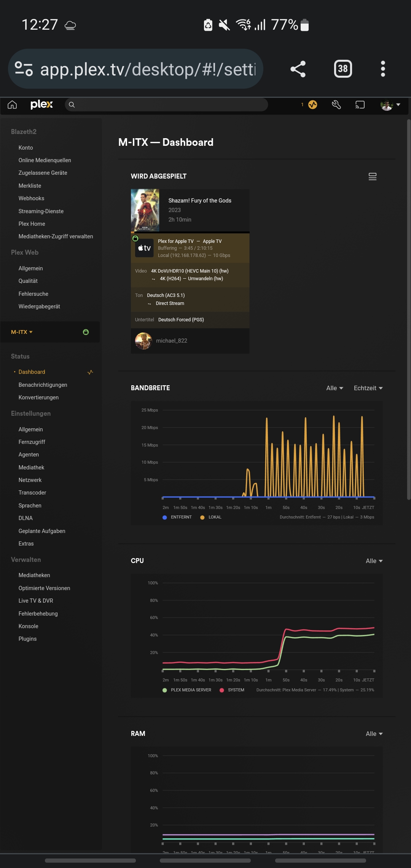Screen dimensions: 411x868
Task: Open Konvertierungen page
Action: pos(39,397)
